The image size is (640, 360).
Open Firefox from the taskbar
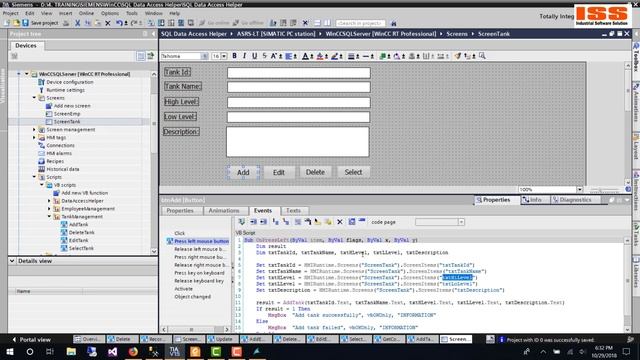(133, 351)
